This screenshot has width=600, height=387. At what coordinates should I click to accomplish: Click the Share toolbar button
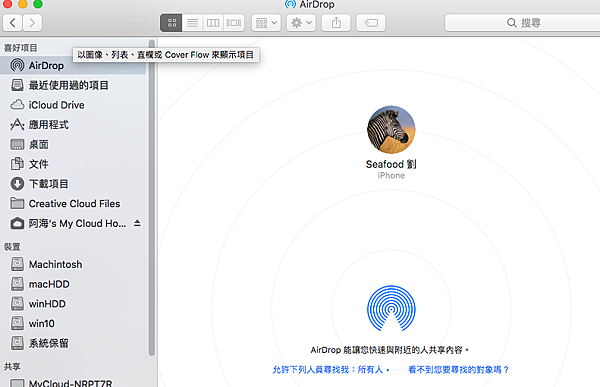(x=336, y=23)
